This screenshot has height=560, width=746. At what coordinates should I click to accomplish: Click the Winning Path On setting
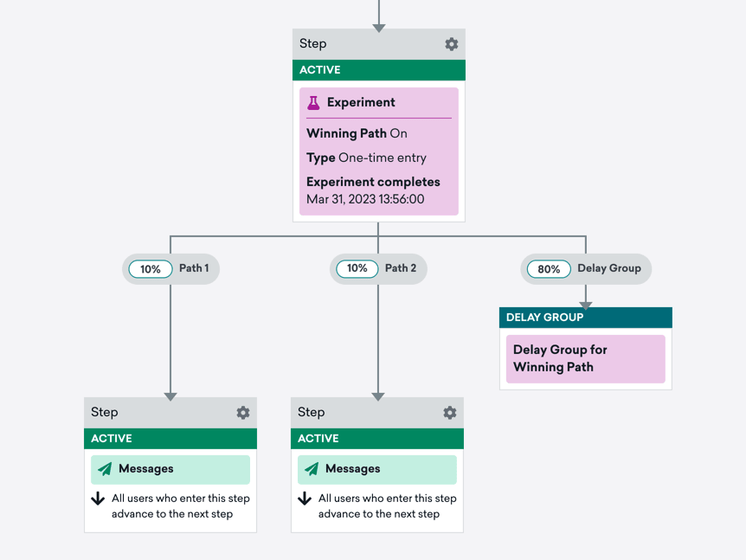coord(357,133)
